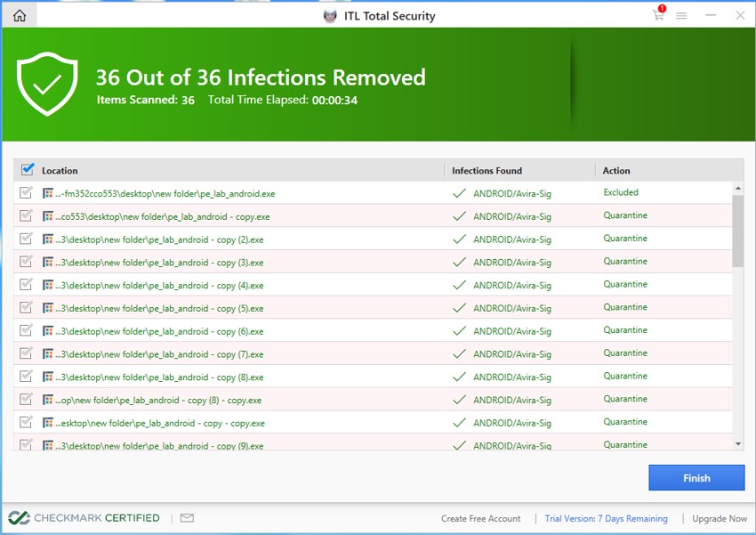Viewport: 756px width, 535px height.
Task: Click the Infections Found column header
Action: 487,170
